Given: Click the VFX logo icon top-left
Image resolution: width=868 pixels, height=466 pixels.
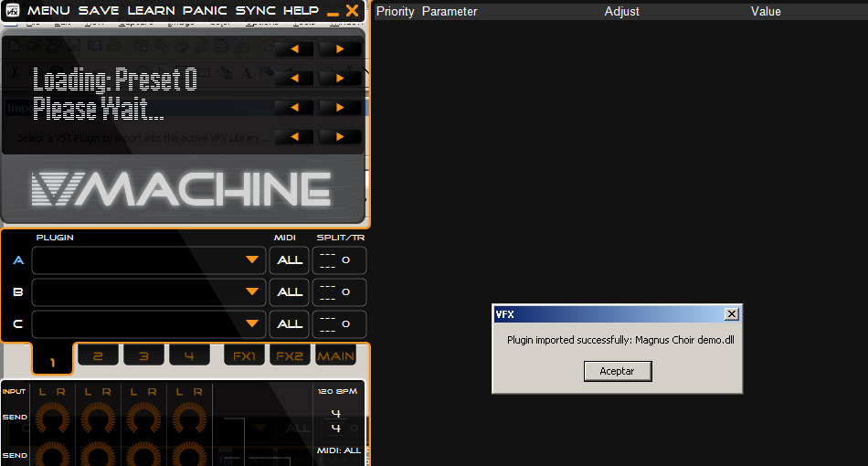Looking at the screenshot, I should 12,11.
